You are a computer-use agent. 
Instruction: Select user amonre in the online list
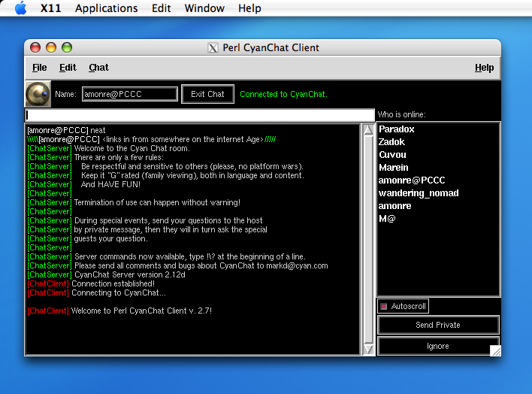point(394,206)
